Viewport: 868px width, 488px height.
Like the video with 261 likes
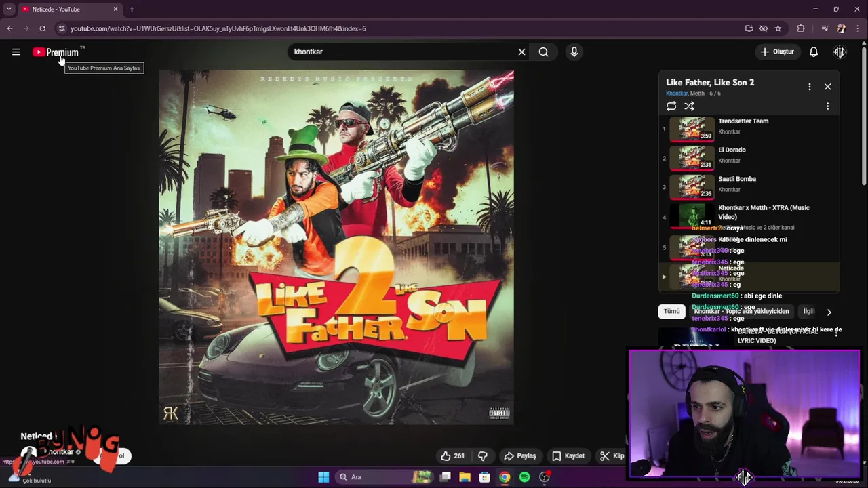(x=452, y=455)
